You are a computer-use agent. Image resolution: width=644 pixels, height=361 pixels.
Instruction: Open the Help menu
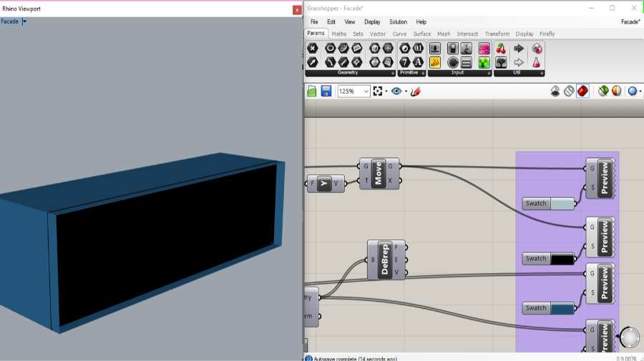tap(421, 21)
